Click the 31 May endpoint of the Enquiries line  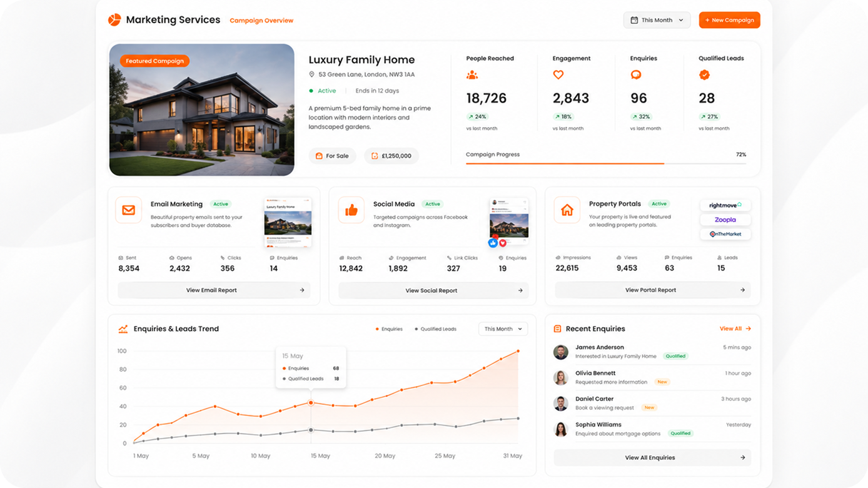click(x=518, y=351)
